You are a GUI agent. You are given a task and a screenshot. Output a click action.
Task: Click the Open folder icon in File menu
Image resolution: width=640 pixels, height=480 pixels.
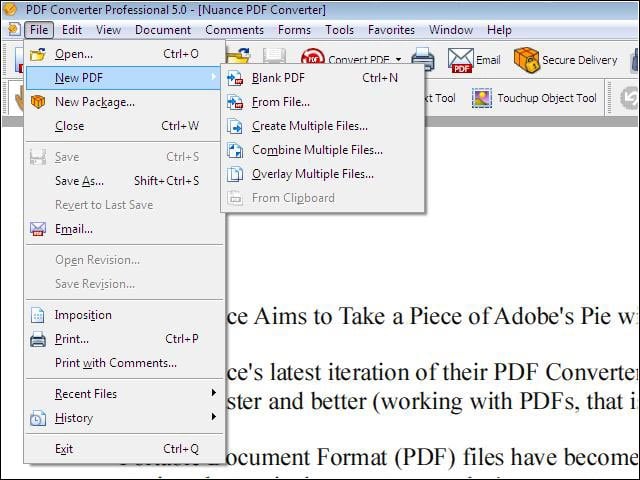(38, 54)
